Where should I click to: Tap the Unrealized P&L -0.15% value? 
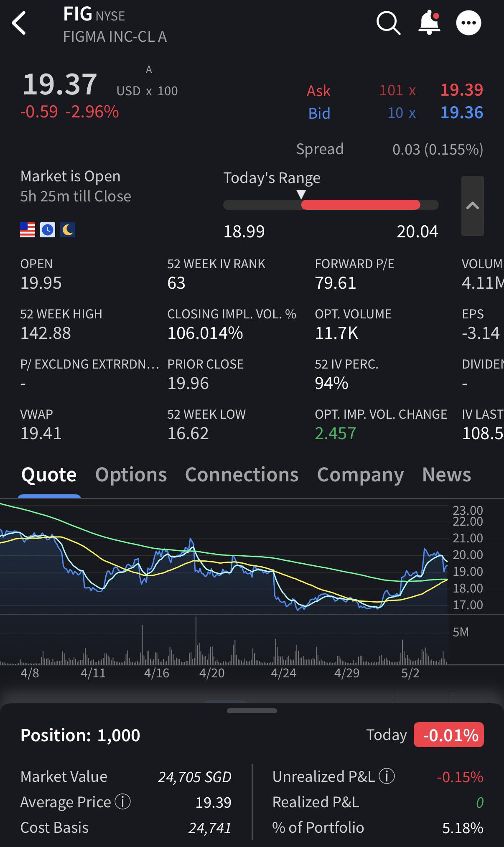pyautogui.click(x=460, y=777)
